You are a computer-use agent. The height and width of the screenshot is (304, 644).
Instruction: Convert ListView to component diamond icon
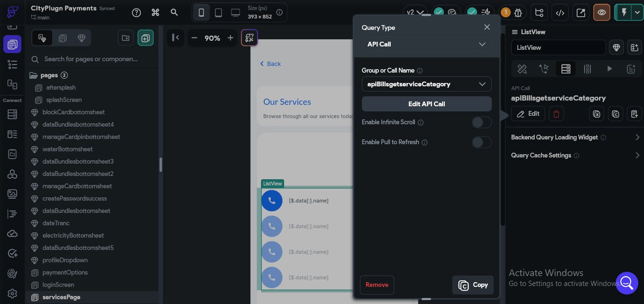[616, 47]
